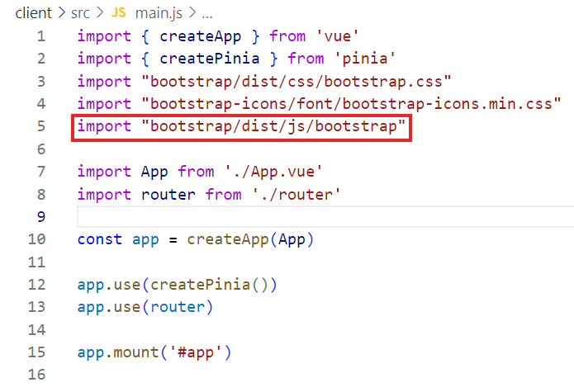Select line number 15 in the gutter
Viewport: 574px width, 392px height.
click(37, 352)
